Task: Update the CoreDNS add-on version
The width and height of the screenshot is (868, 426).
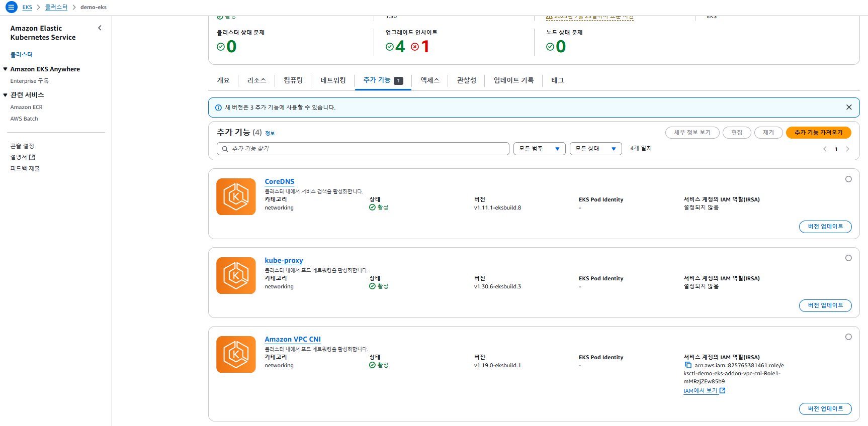Action: click(x=825, y=227)
